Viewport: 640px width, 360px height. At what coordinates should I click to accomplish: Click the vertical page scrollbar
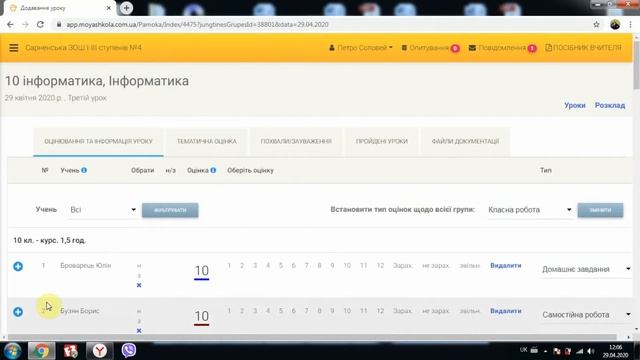636,65
